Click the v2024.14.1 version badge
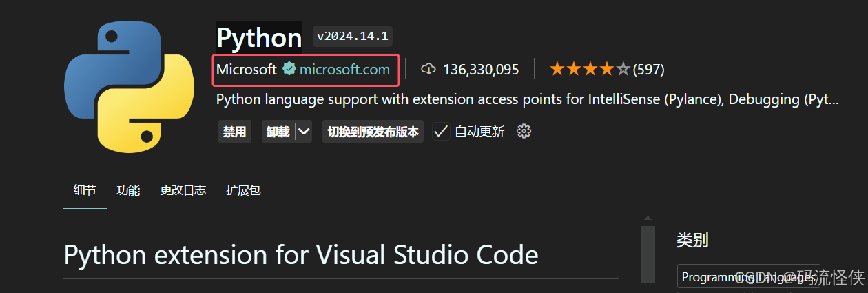The height and width of the screenshot is (293, 868). [x=353, y=36]
